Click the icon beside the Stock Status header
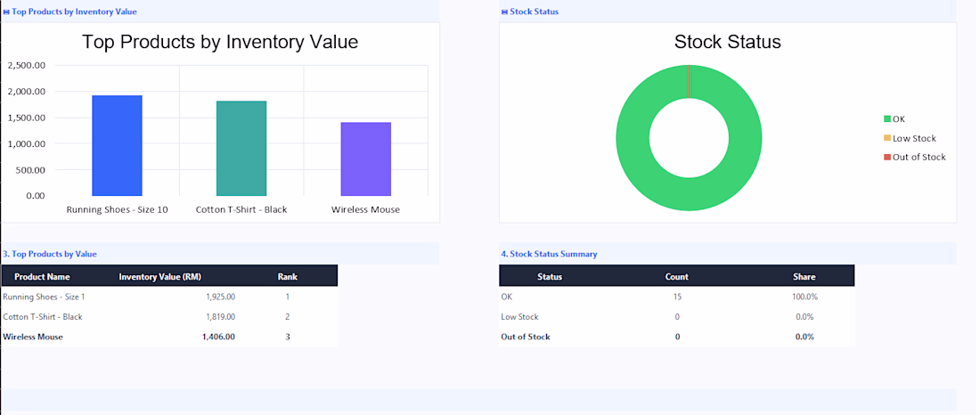 pyautogui.click(x=505, y=12)
